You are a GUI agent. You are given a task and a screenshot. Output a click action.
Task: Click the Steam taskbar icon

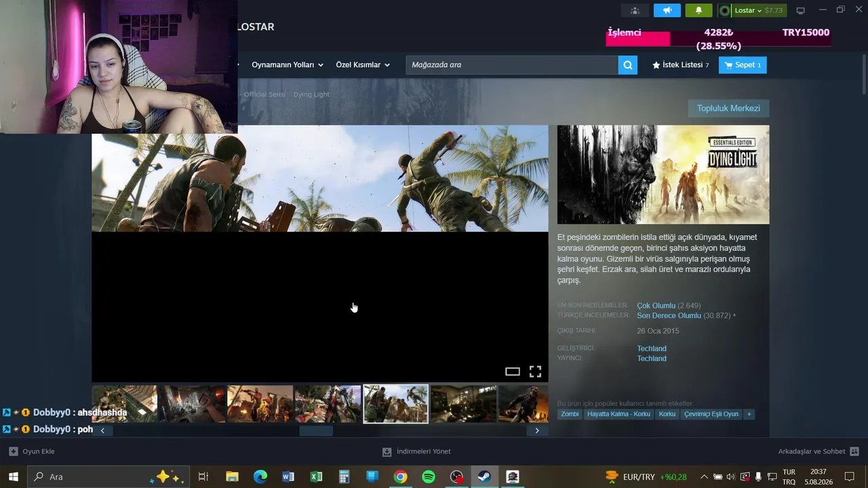coord(484,476)
